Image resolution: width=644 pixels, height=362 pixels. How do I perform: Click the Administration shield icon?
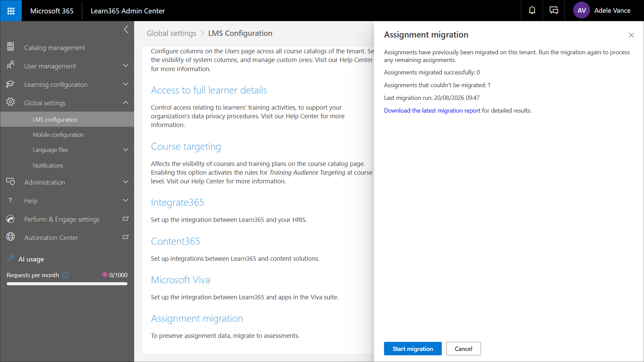coord(10,182)
